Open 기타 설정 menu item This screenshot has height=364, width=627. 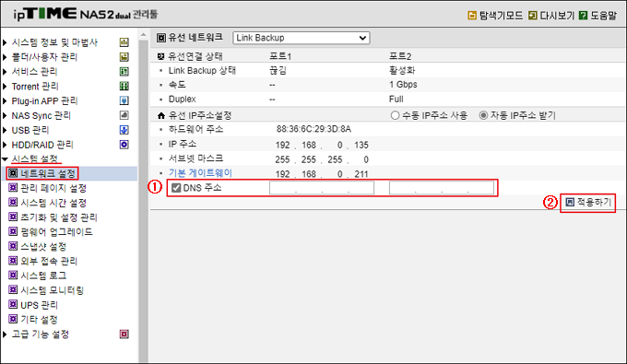tap(39, 320)
